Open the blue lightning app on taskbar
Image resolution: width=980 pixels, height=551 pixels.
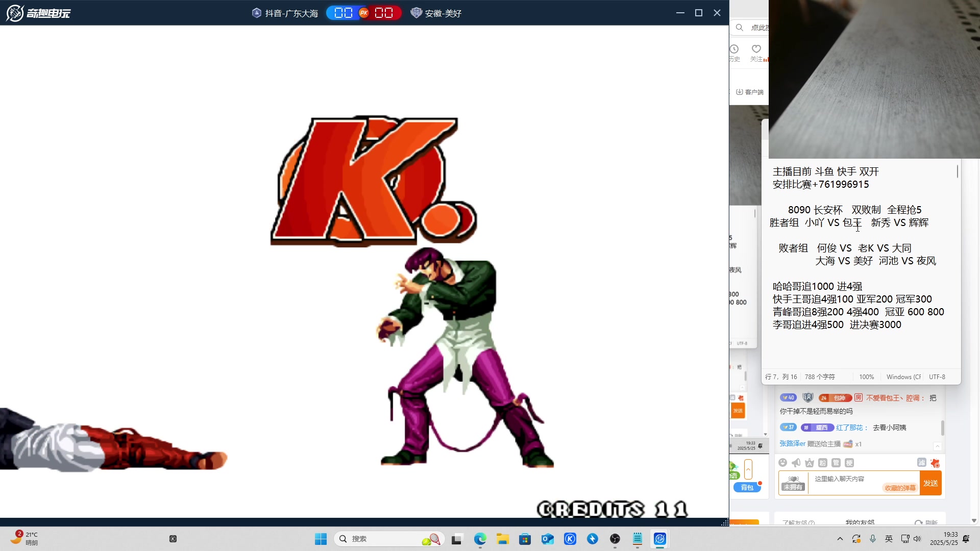[x=593, y=539]
